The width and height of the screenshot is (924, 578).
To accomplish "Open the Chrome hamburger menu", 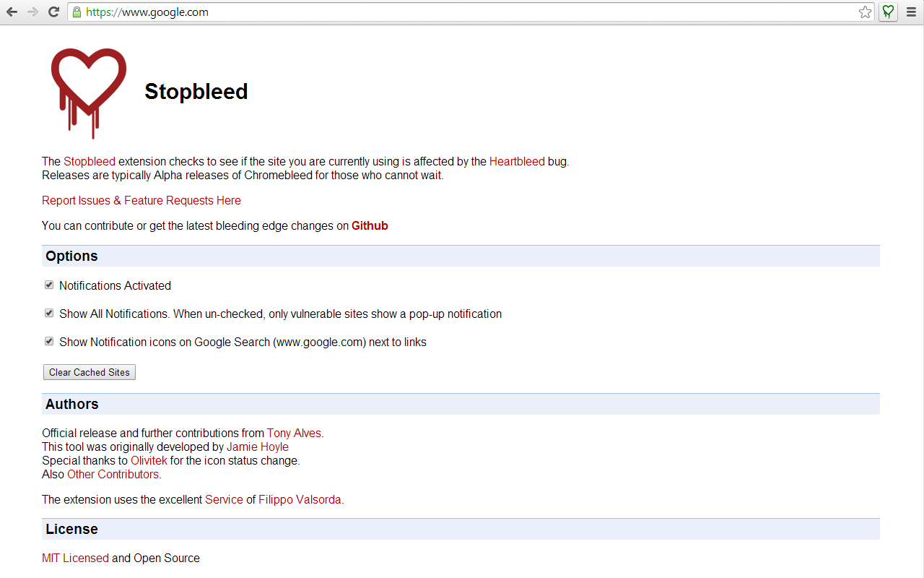I will coord(911,12).
